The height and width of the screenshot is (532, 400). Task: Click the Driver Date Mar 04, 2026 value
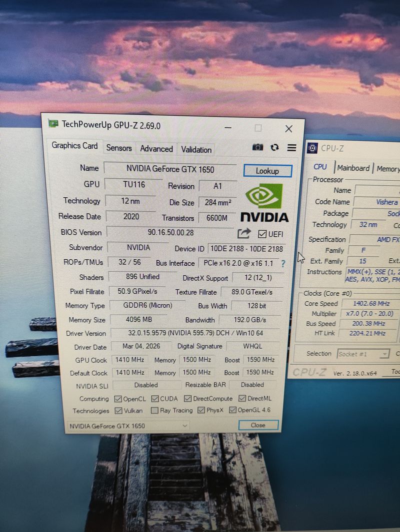point(141,346)
